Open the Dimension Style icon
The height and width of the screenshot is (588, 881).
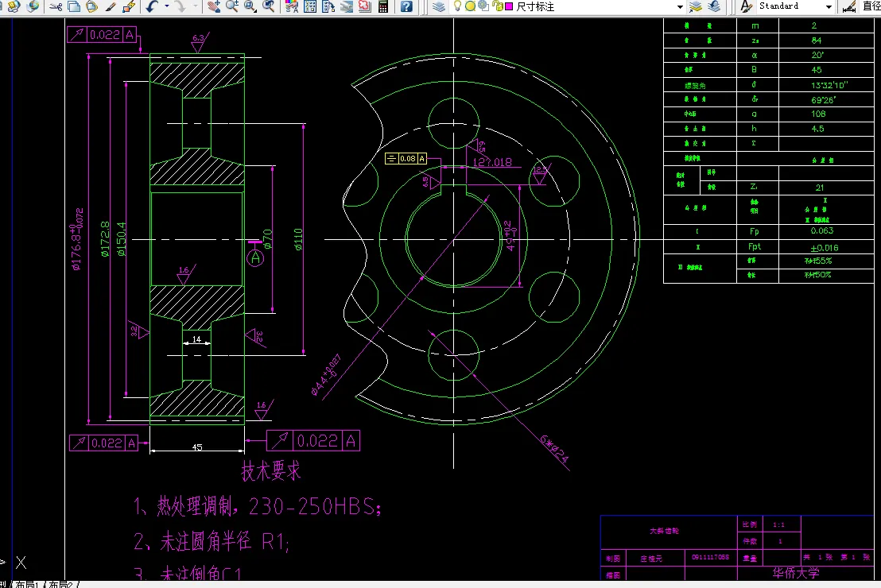(849, 6)
